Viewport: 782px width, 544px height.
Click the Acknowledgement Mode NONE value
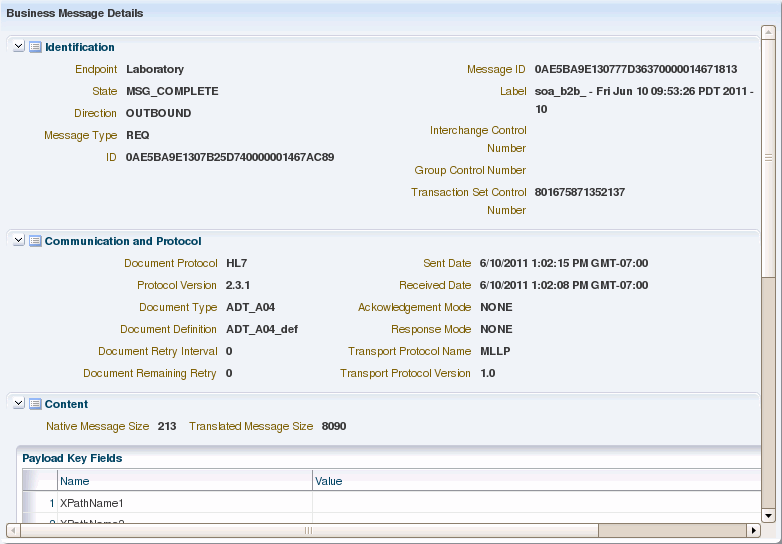pos(496,307)
